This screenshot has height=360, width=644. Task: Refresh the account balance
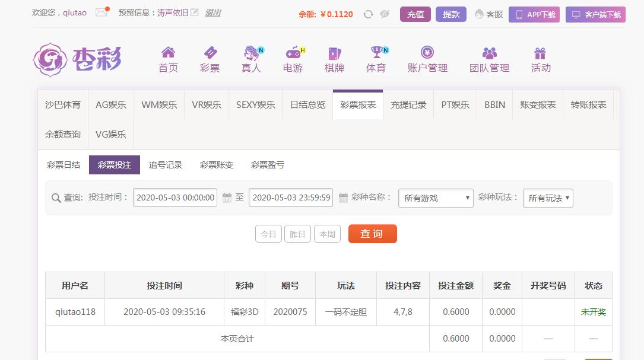tap(368, 14)
